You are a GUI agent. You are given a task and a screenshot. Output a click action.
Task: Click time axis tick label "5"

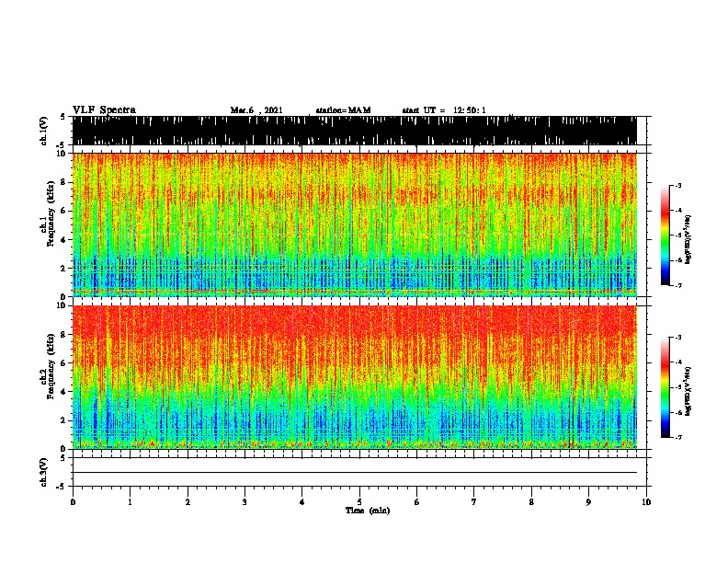(x=359, y=502)
